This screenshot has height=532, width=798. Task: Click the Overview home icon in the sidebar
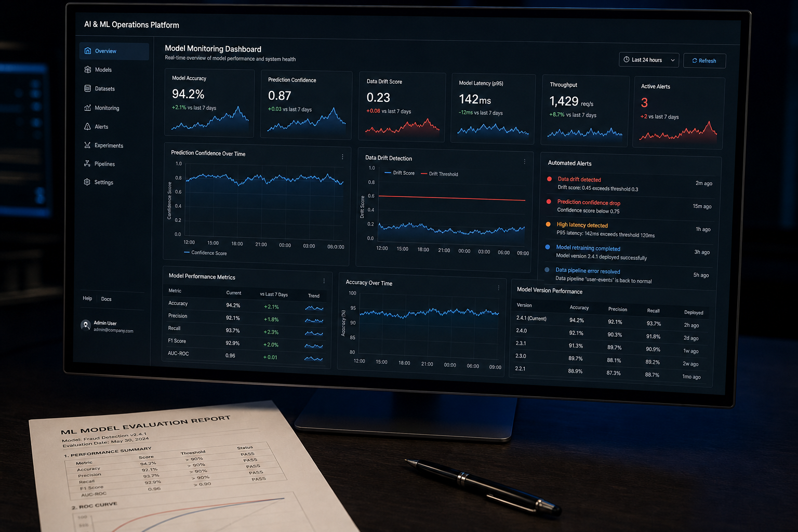[88, 51]
